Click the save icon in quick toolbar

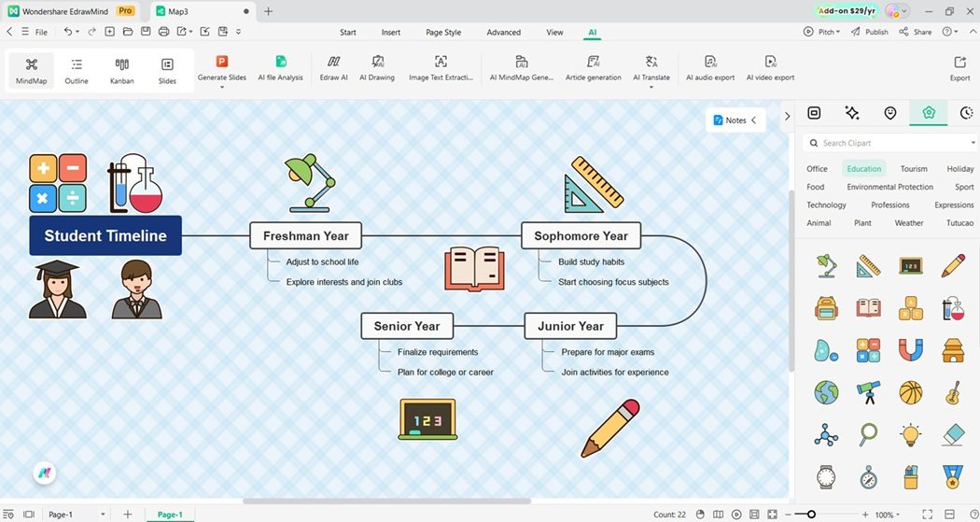(x=146, y=31)
